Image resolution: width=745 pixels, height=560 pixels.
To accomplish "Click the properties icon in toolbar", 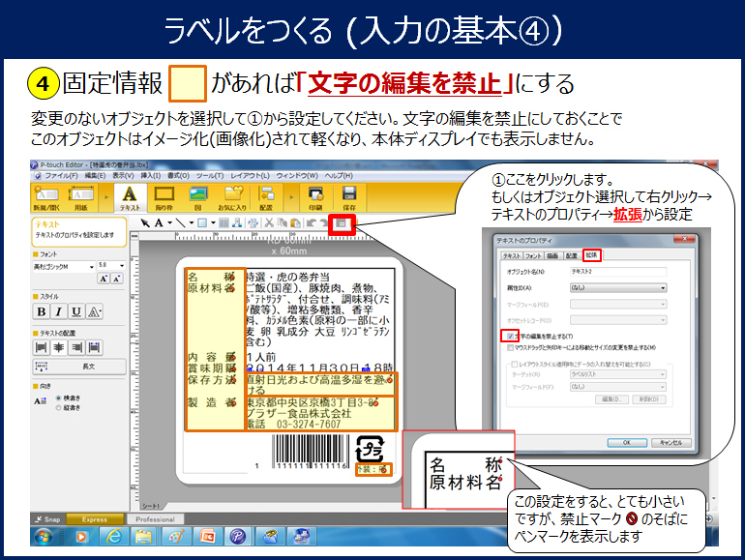I will 342,223.
